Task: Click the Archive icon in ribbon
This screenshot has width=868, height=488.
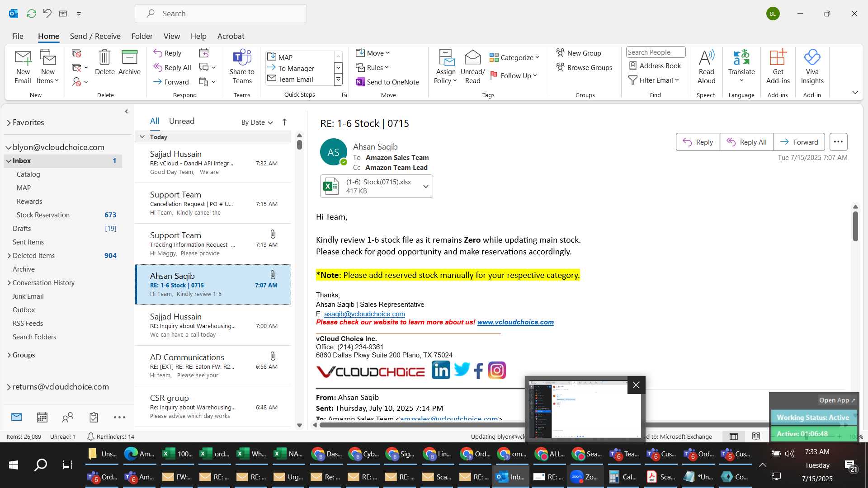Action: (x=129, y=57)
